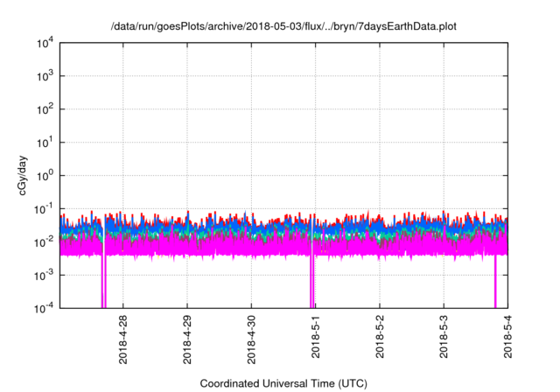Click the 10^-3 y-axis tick label

point(45,276)
